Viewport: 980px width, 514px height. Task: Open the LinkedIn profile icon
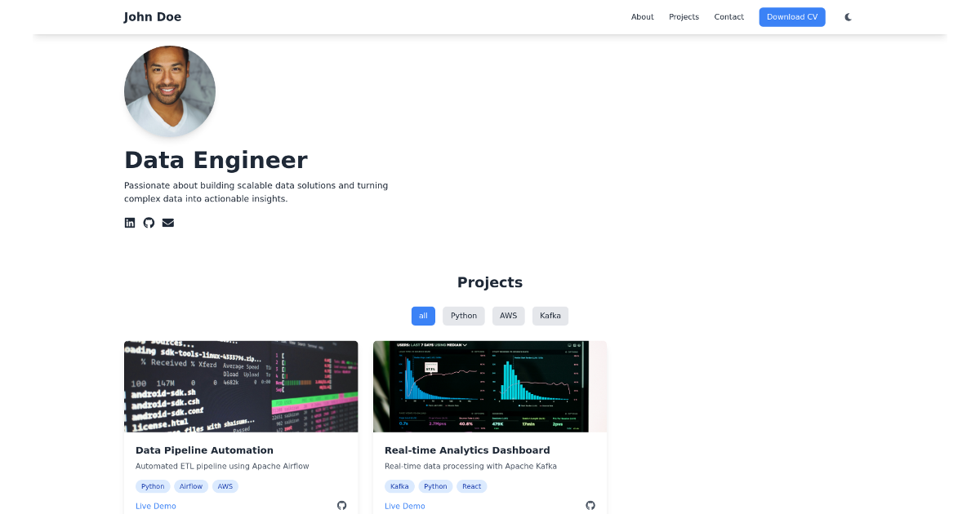click(130, 222)
